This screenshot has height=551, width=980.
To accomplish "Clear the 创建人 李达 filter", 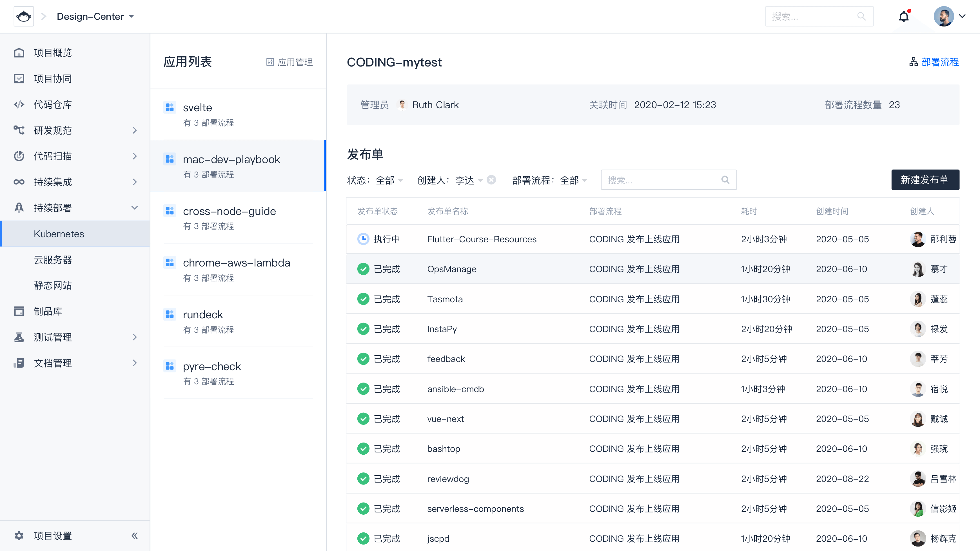I will click(x=491, y=180).
